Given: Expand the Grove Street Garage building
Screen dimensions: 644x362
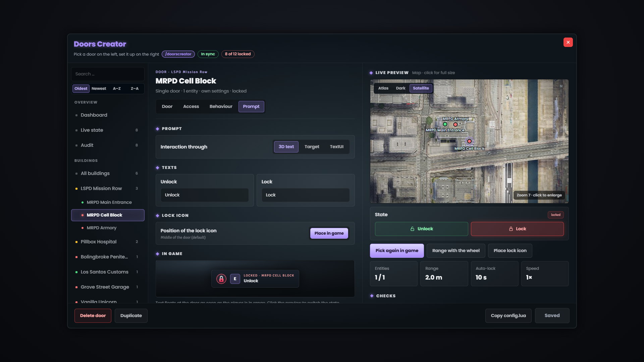Looking at the screenshot, I should click(108, 287).
